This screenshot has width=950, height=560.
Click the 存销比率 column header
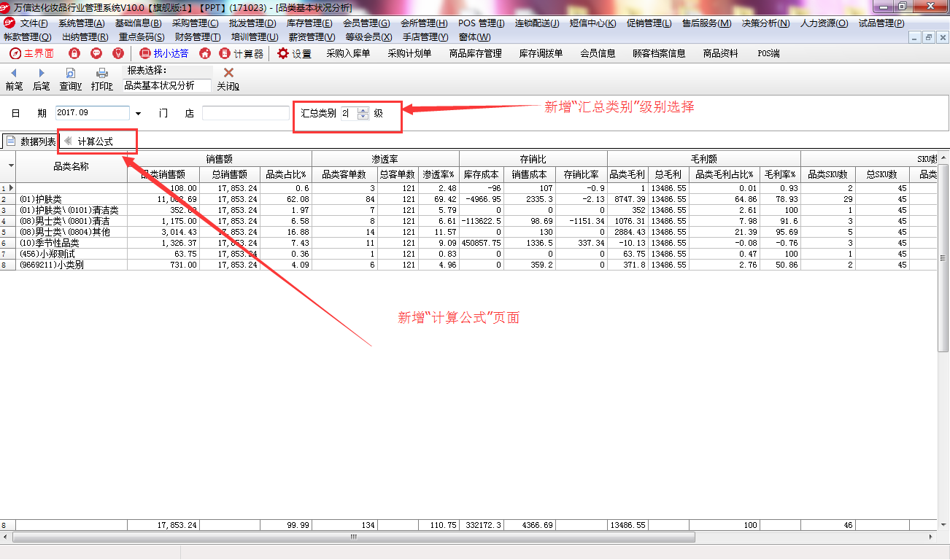581,174
